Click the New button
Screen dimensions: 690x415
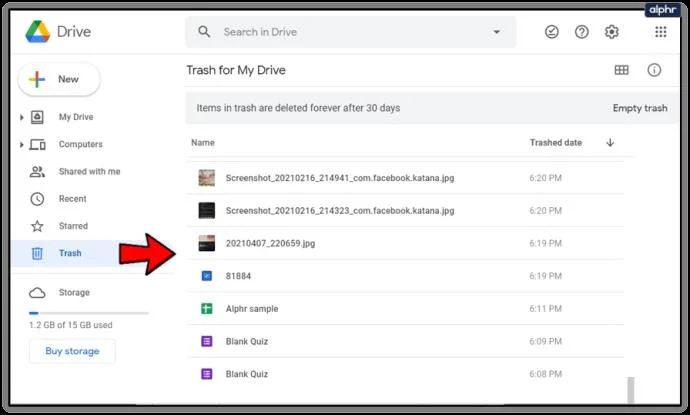pyautogui.click(x=59, y=79)
